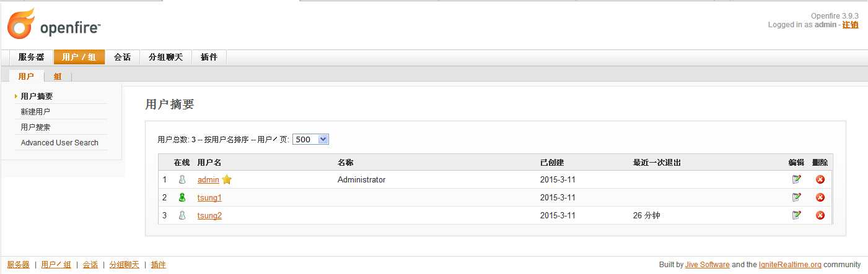Delete user admin with red X icon
Viewport: 868px width, 274px height.
820,179
